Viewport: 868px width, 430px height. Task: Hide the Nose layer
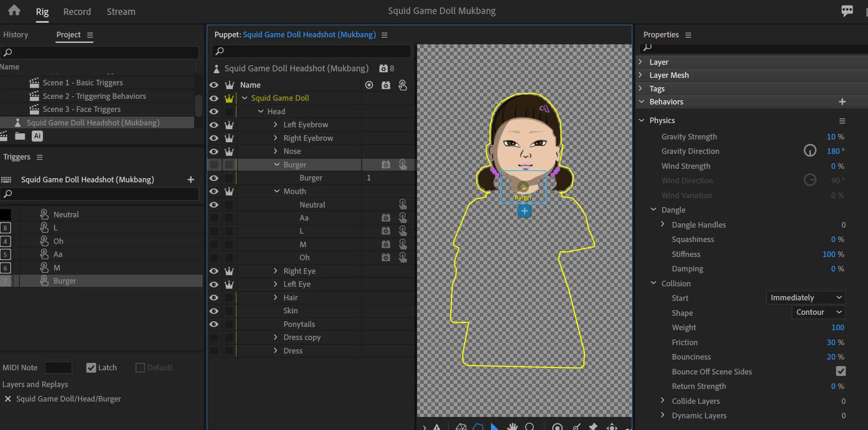pos(214,152)
